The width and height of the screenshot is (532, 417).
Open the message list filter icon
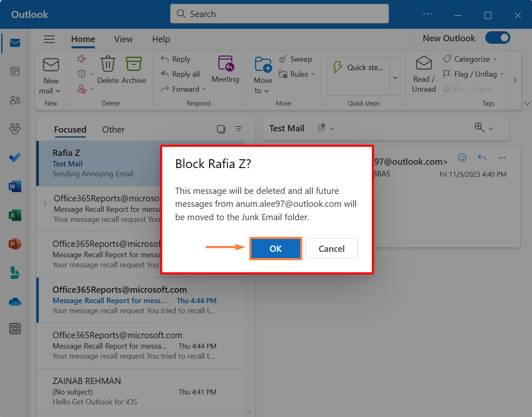coord(239,129)
